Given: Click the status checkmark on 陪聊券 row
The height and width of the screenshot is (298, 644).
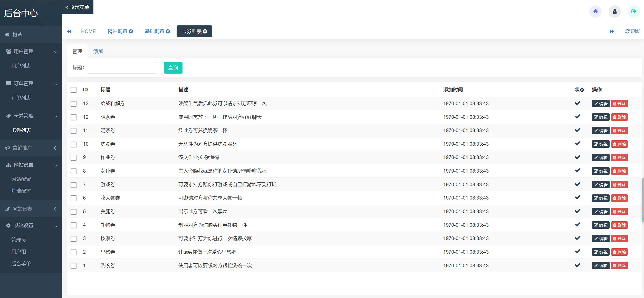Looking at the screenshot, I should click(578, 117).
